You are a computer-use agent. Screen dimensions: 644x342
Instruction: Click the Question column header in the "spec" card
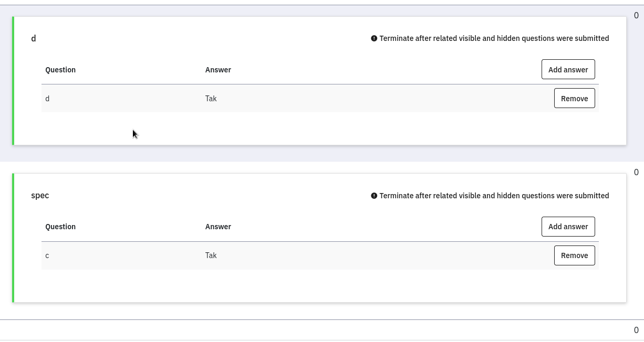pyautogui.click(x=60, y=227)
